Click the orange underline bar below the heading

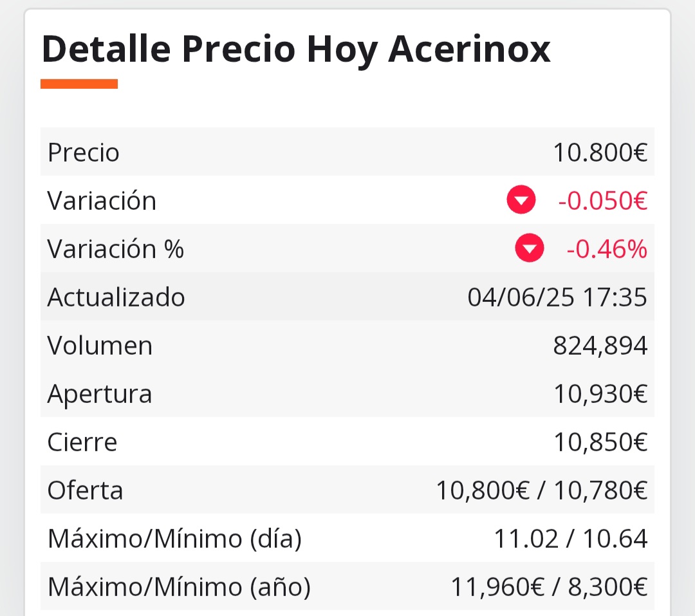pyautogui.click(x=79, y=84)
